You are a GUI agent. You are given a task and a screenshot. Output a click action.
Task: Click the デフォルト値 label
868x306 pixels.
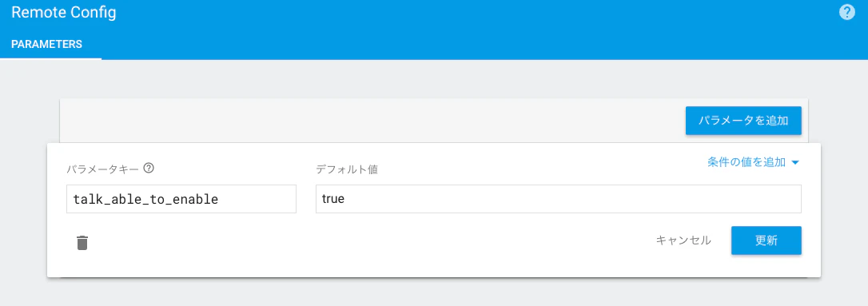347,169
